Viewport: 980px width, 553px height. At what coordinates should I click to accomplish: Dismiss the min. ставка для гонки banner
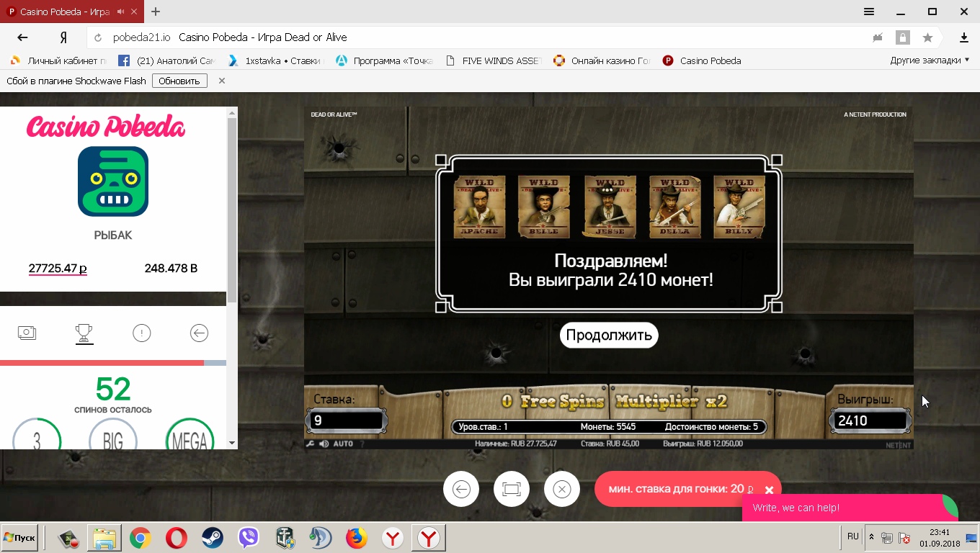pyautogui.click(x=769, y=490)
